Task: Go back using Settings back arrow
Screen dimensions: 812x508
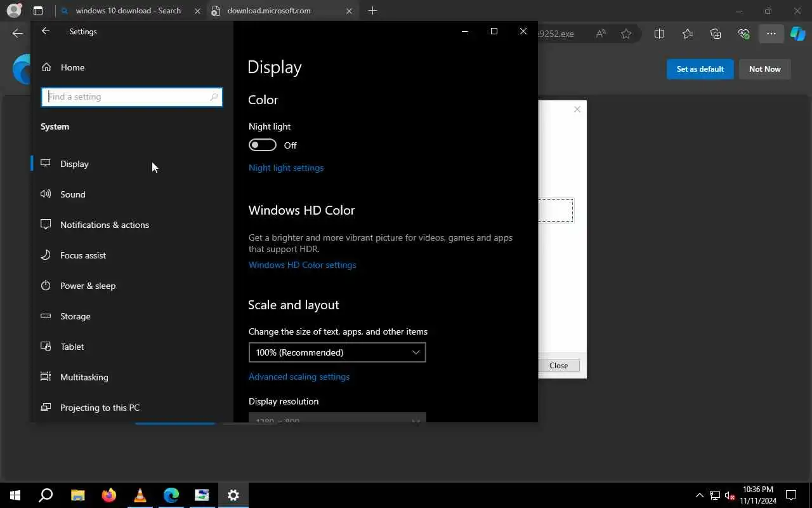Action: [46, 31]
